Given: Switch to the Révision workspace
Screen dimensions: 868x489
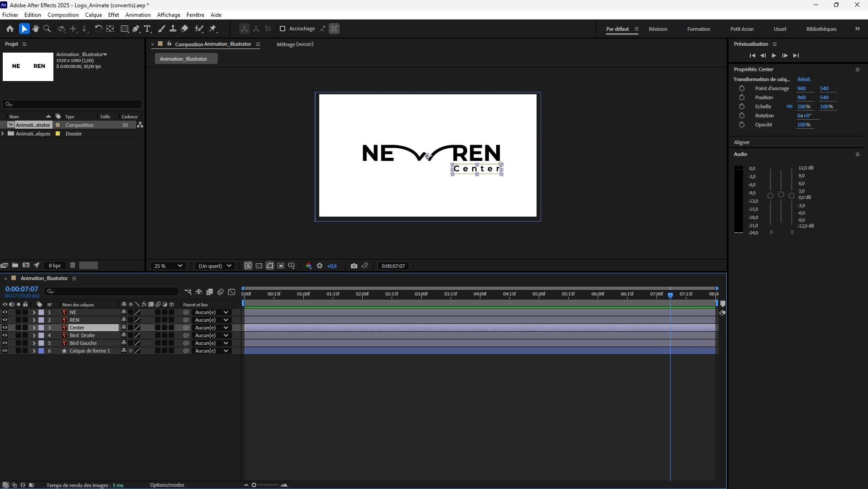Looking at the screenshot, I should (x=657, y=29).
